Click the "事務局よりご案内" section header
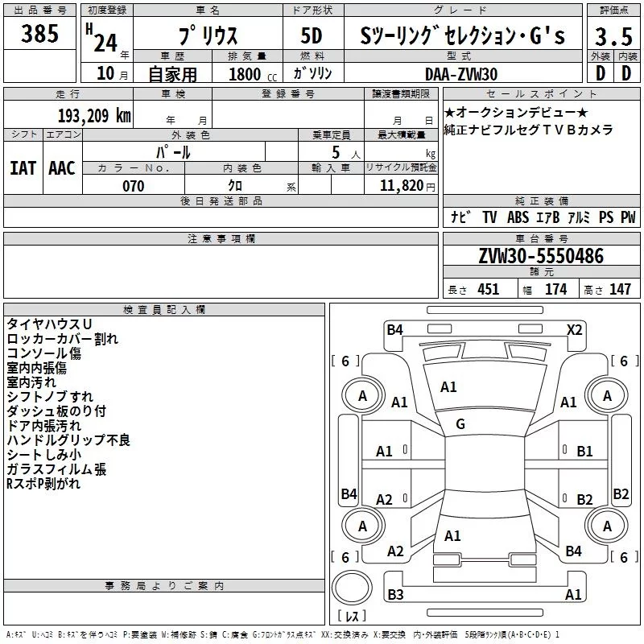Viewport: 644px width, 644px height. coord(164,586)
